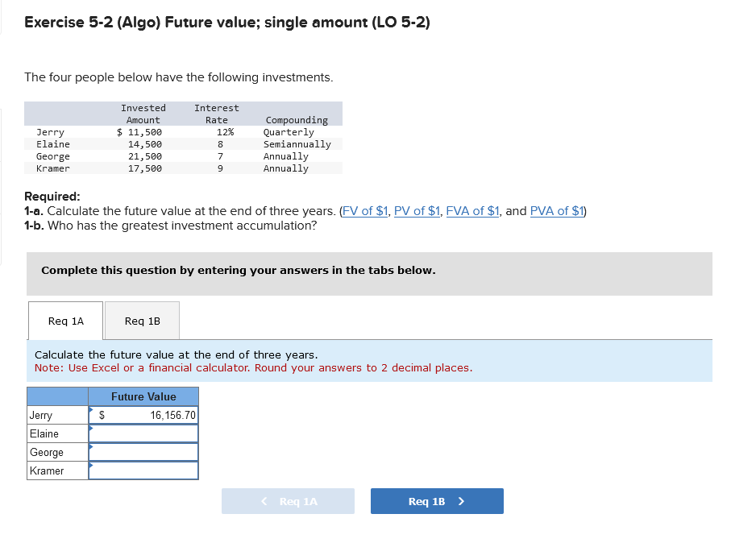The image size is (756, 543).
Task: Click the Future Value column header
Action: [x=143, y=396]
